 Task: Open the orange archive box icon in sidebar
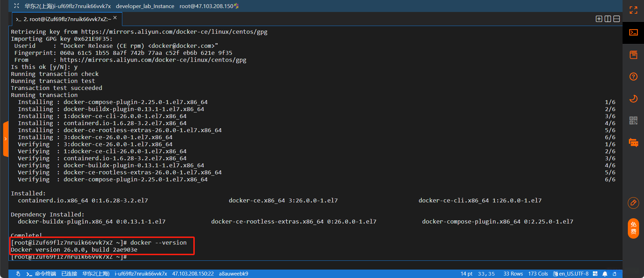pyautogui.click(x=633, y=55)
